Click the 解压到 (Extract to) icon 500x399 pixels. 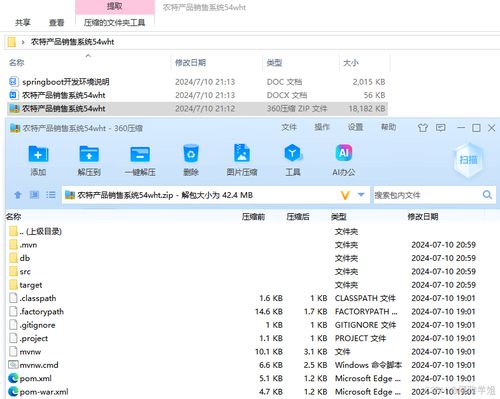(x=89, y=160)
